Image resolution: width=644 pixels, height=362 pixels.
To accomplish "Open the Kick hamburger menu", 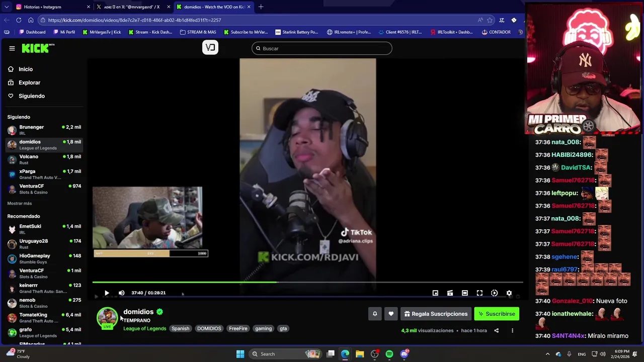I will point(12,48).
